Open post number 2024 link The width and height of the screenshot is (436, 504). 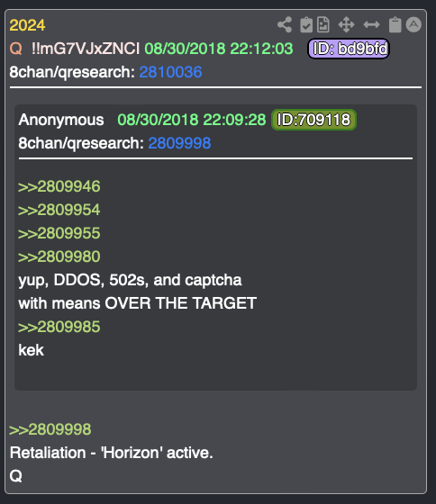click(x=27, y=25)
